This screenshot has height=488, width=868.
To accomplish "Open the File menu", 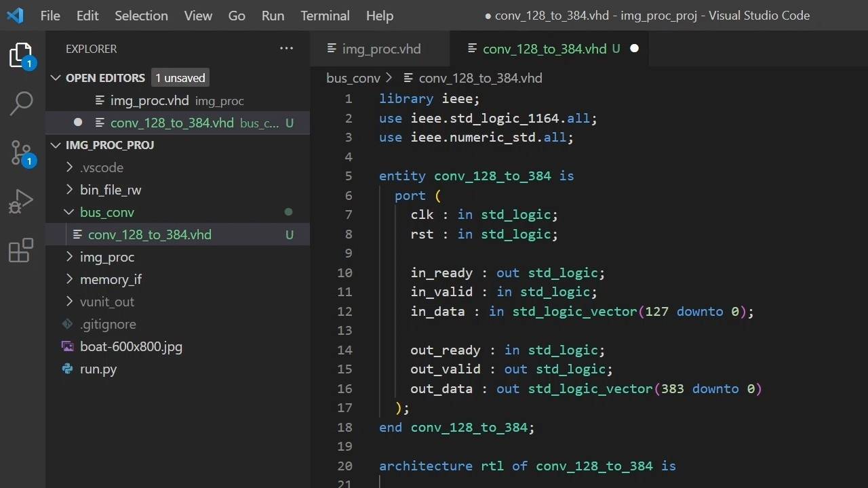I will tap(50, 16).
